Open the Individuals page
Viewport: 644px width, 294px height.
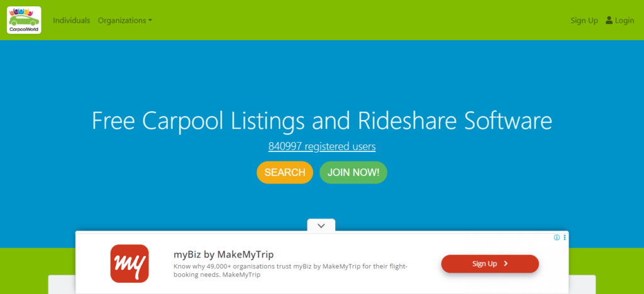(72, 20)
